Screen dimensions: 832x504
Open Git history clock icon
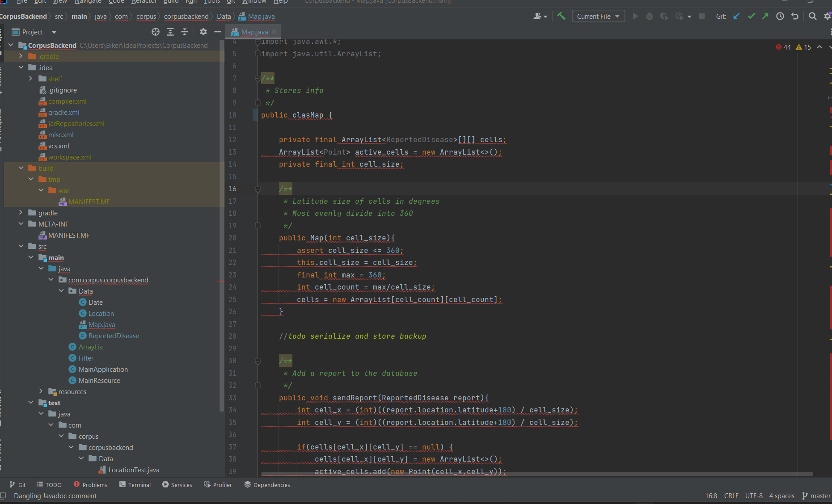[780, 17]
